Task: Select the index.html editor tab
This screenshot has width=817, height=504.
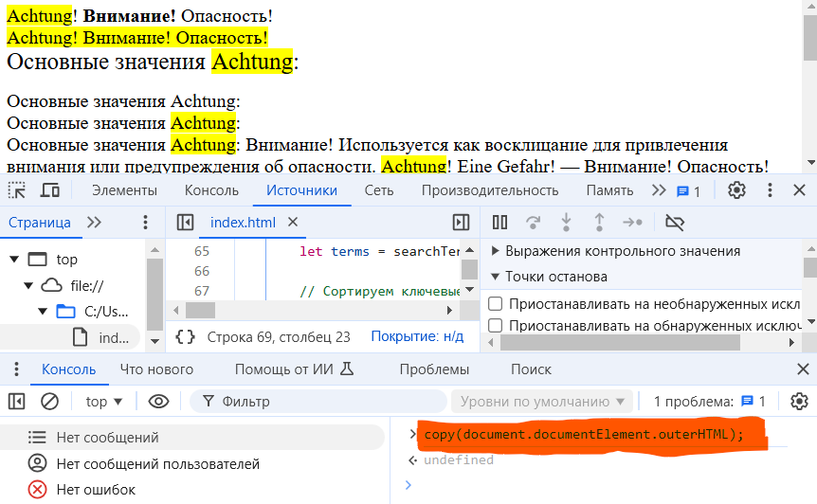Action: (x=243, y=223)
